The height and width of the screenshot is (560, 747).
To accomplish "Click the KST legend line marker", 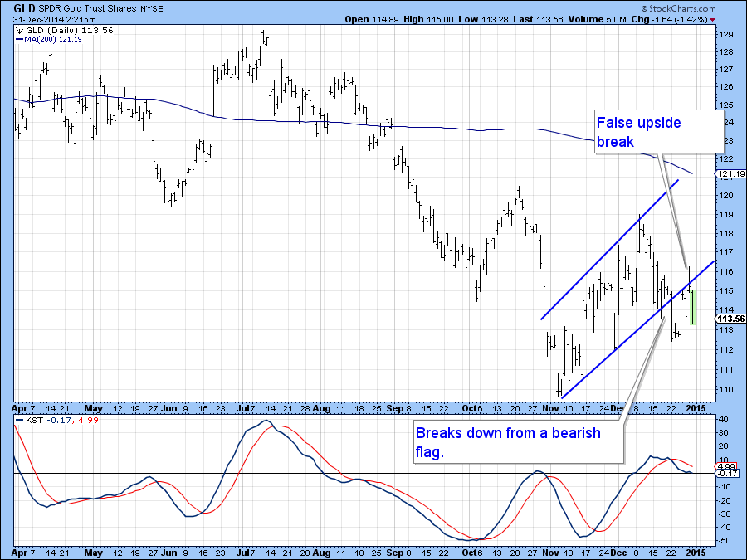I will pyautogui.click(x=20, y=420).
